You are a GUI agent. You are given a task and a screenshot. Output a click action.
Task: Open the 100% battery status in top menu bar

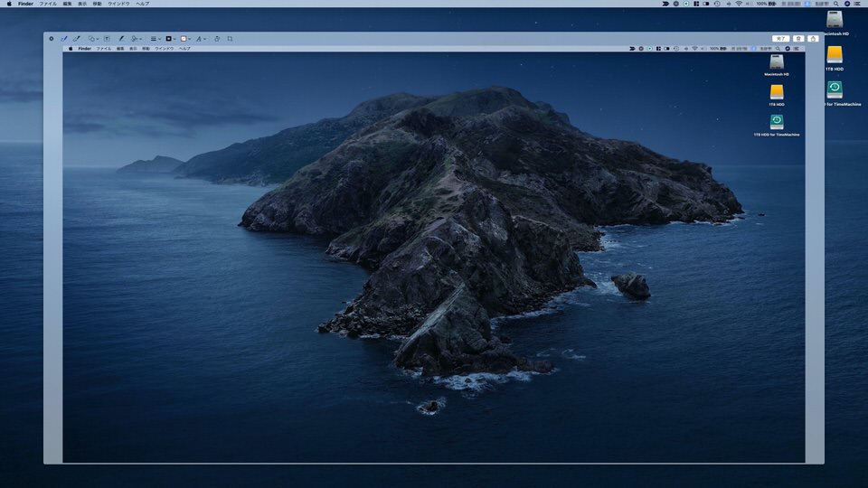pos(766,4)
